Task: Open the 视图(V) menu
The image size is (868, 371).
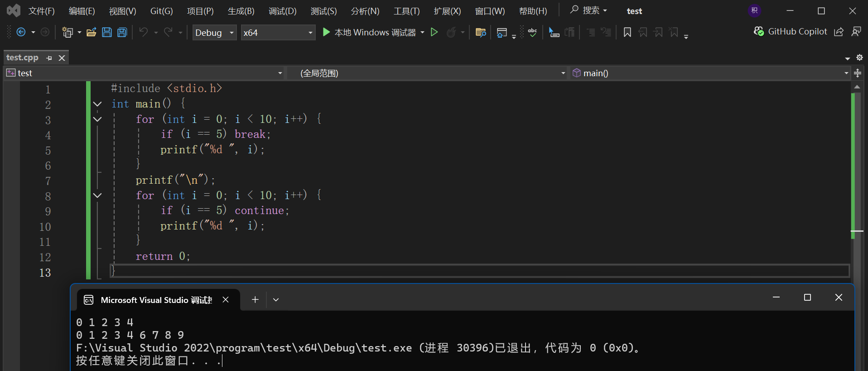Action: point(122,11)
